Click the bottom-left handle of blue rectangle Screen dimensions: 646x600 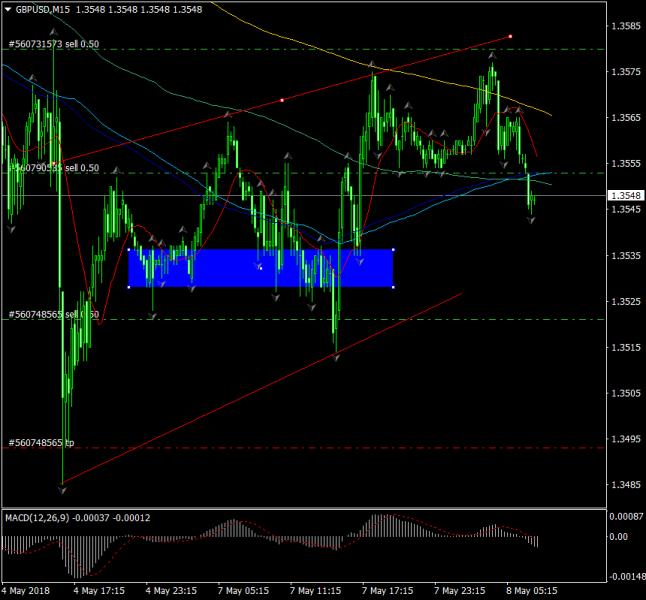pyautogui.click(x=129, y=287)
